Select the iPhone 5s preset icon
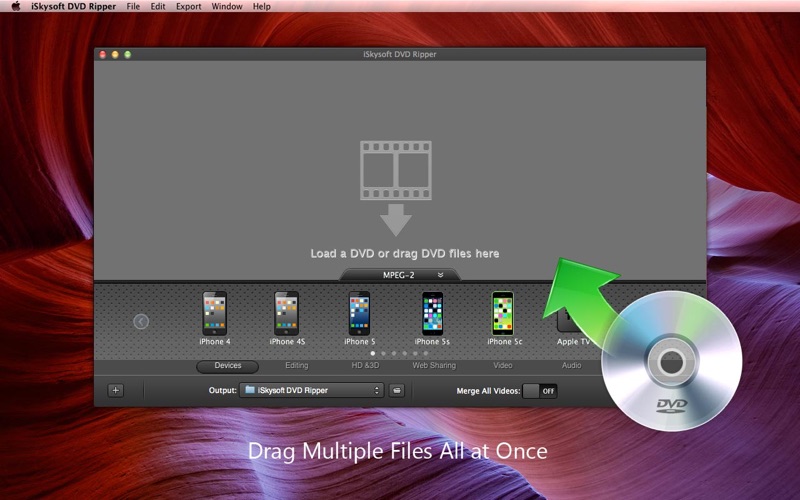The image size is (800, 500). [x=432, y=314]
